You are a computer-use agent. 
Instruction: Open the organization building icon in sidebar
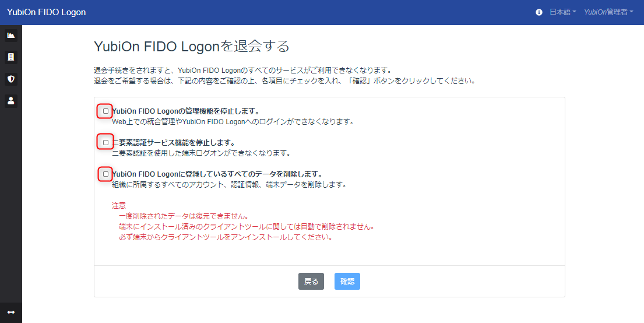(11, 57)
